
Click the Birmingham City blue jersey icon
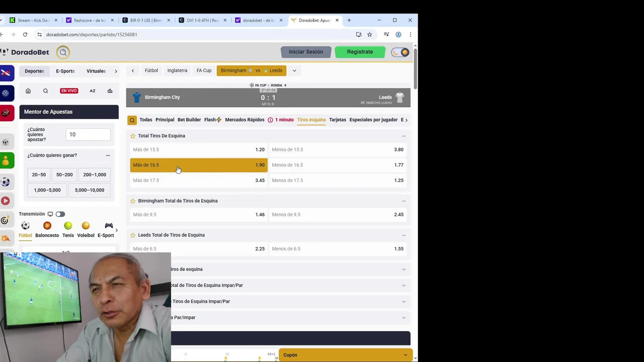[136, 97]
